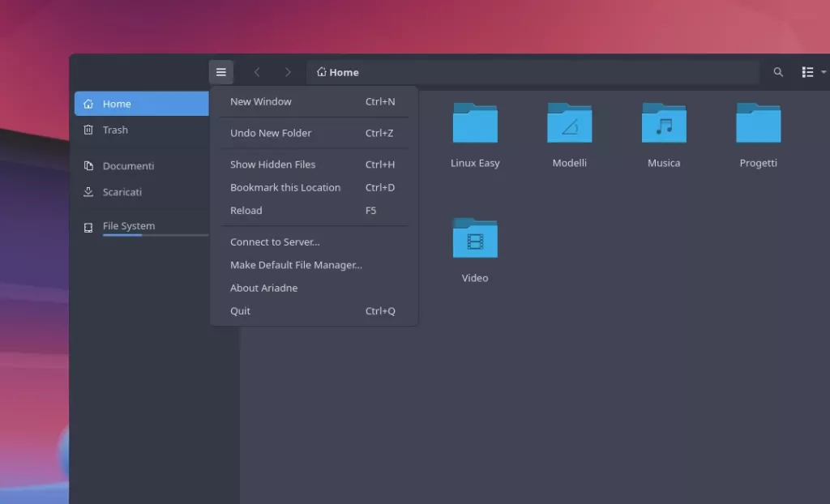Choose Undo New Folder

pos(314,133)
